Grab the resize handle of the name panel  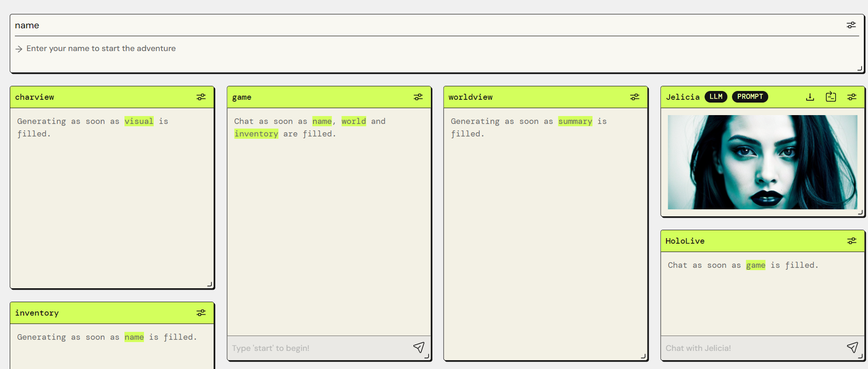(x=860, y=69)
